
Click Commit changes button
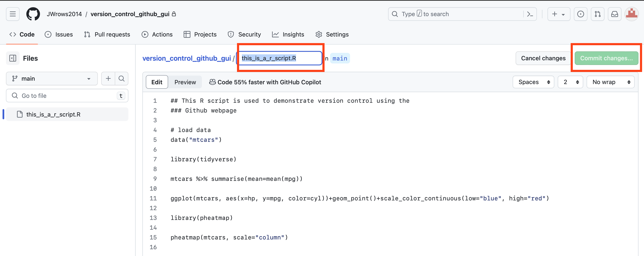pyautogui.click(x=606, y=58)
